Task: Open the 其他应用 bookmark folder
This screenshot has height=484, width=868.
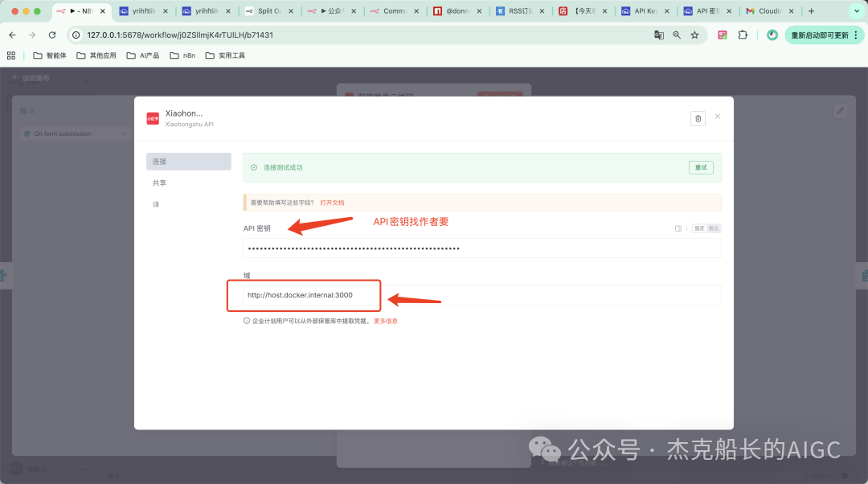Action: point(96,55)
